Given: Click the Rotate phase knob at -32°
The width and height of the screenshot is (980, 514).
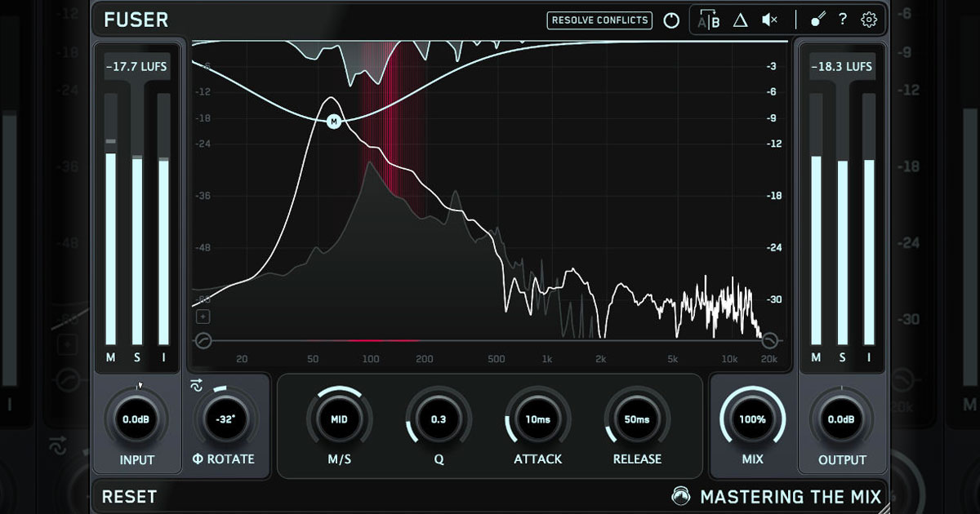Looking at the screenshot, I should pyautogui.click(x=225, y=420).
